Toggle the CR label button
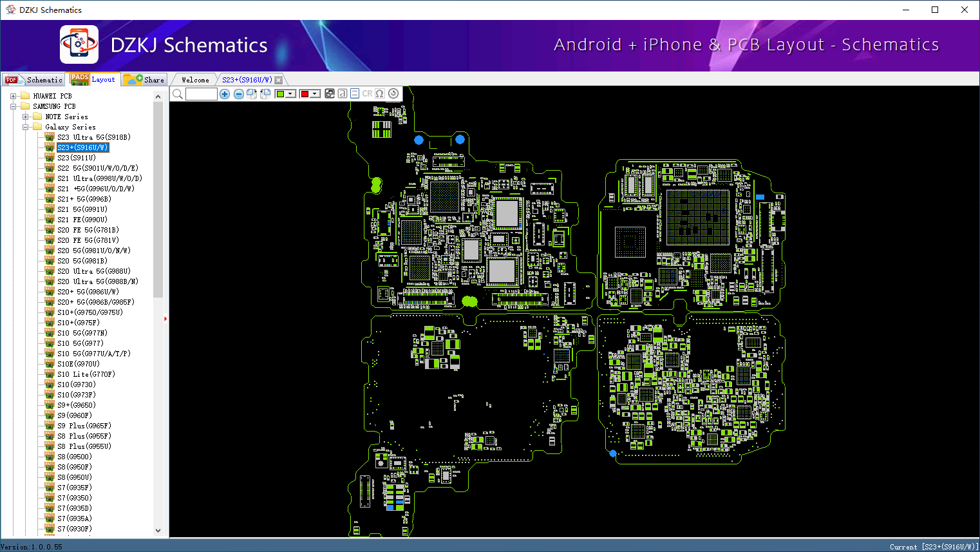The height and width of the screenshot is (552, 980). [367, 94]
